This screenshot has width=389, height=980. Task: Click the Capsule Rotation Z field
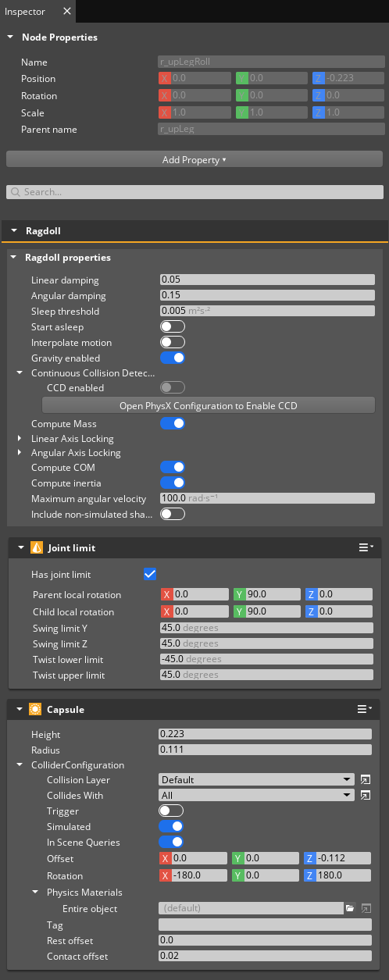point(337,875)
